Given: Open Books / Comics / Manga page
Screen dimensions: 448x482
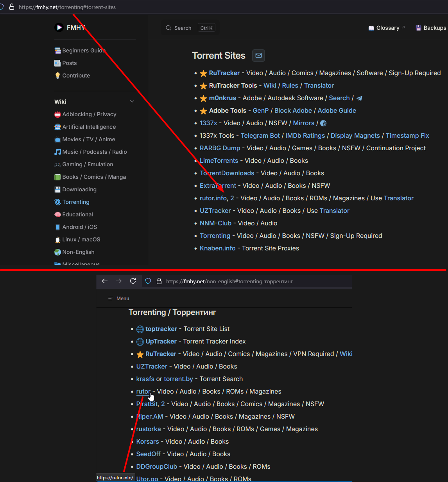Looking at the screenshot, I should pos(90,177).
